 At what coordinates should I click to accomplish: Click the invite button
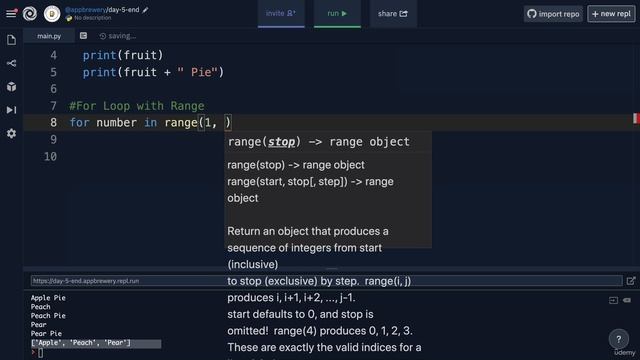(x=281, y=14)
